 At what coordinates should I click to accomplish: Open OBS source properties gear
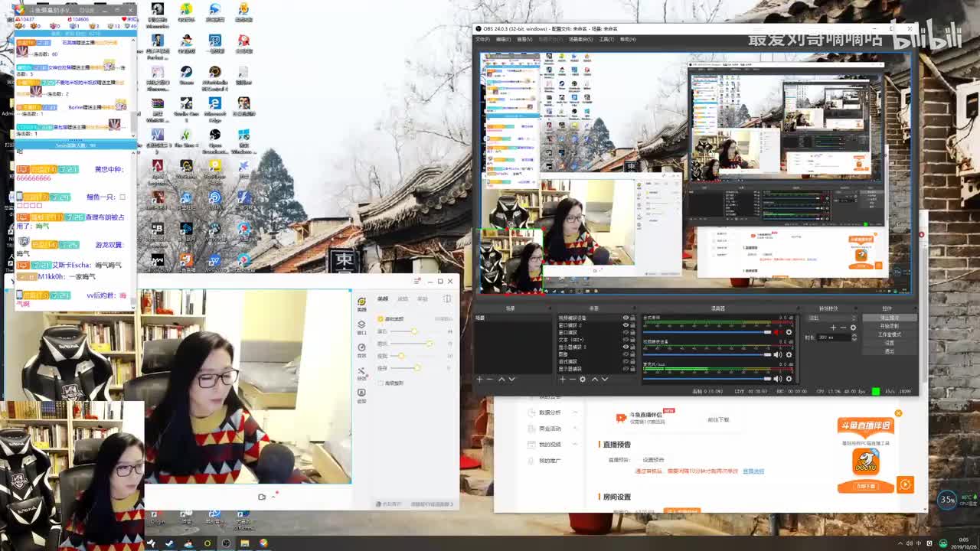tap(583, 379)
